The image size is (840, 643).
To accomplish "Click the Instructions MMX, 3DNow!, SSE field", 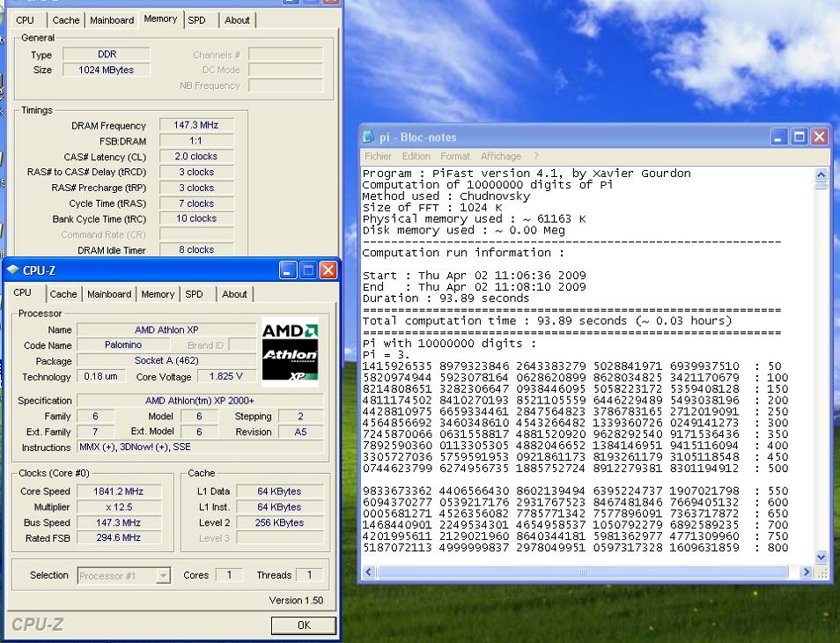I will tap(200, 447).
